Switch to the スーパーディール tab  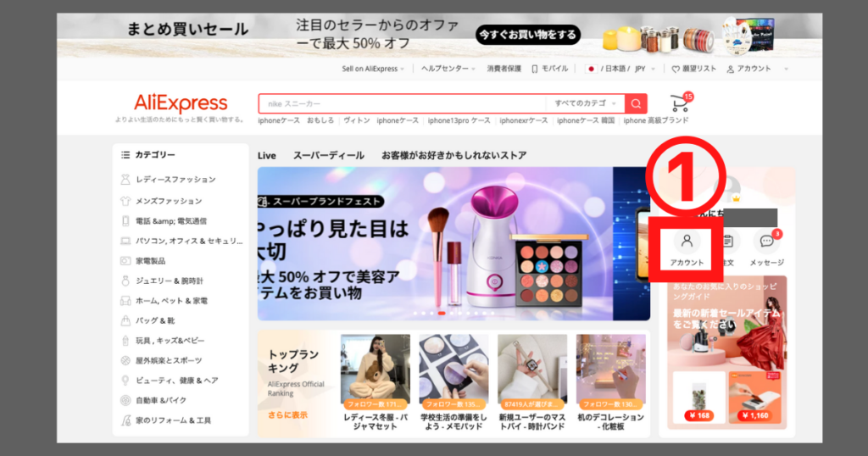click(x=329, y=155)
